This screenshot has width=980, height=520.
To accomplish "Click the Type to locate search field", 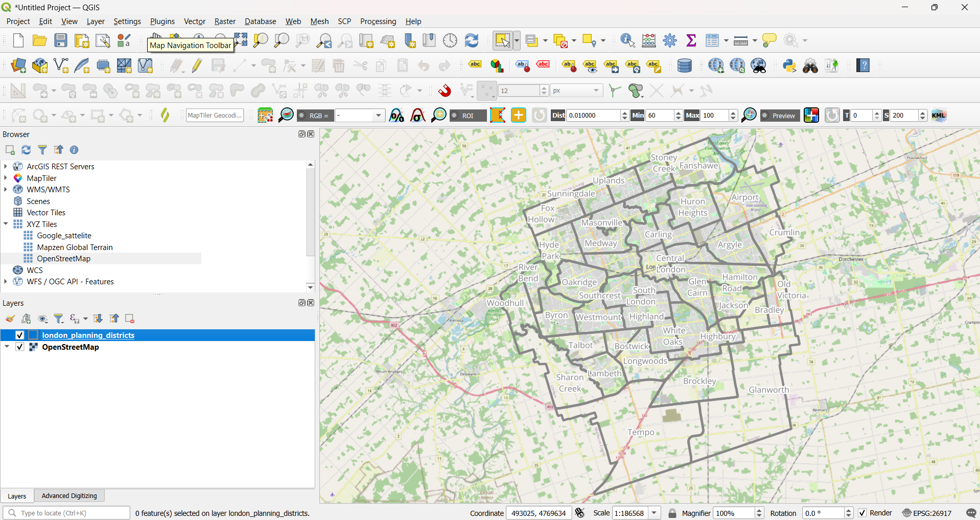I will point(66,513).
